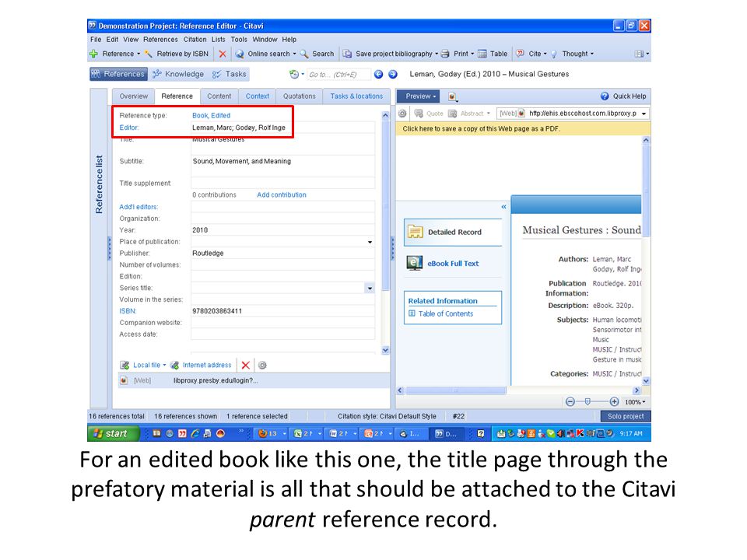747x560 pixels.
Task: Click the Search magnifier icon
Action: (304, 54)
